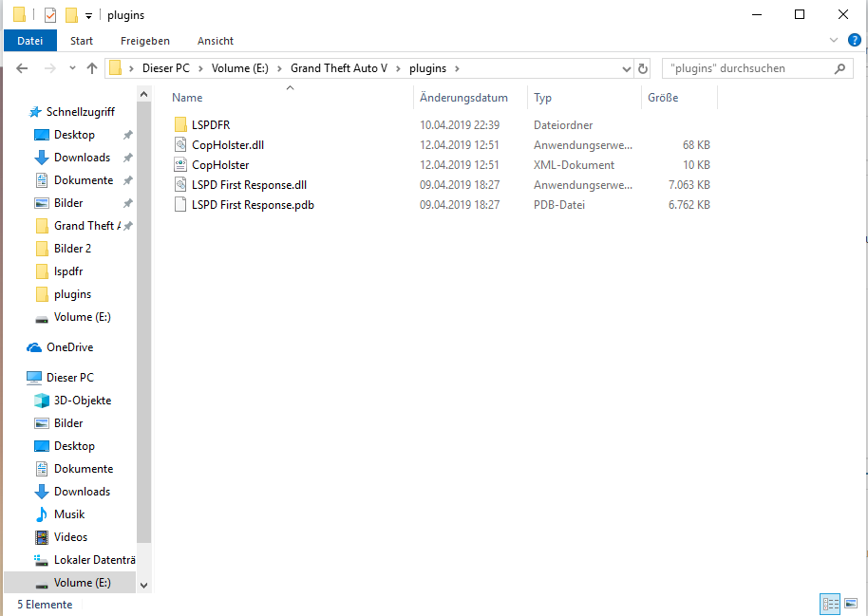Image resolution: width=868 pixels, height=616 pixels.
Task: Open Desktop under Dieser PC
Action: pyautogui.click(x=74, y=445)
